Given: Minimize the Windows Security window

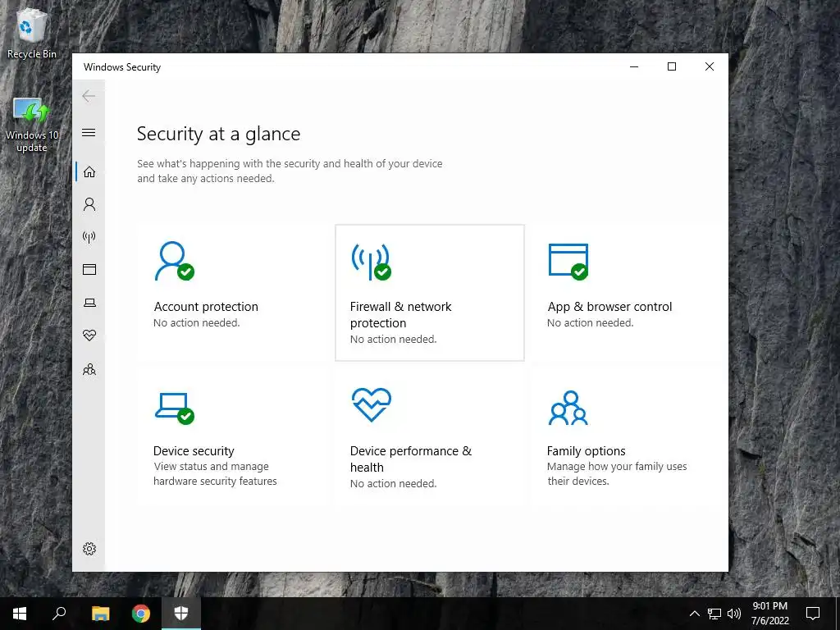Looking at the screenshot, I should point(634,66).
